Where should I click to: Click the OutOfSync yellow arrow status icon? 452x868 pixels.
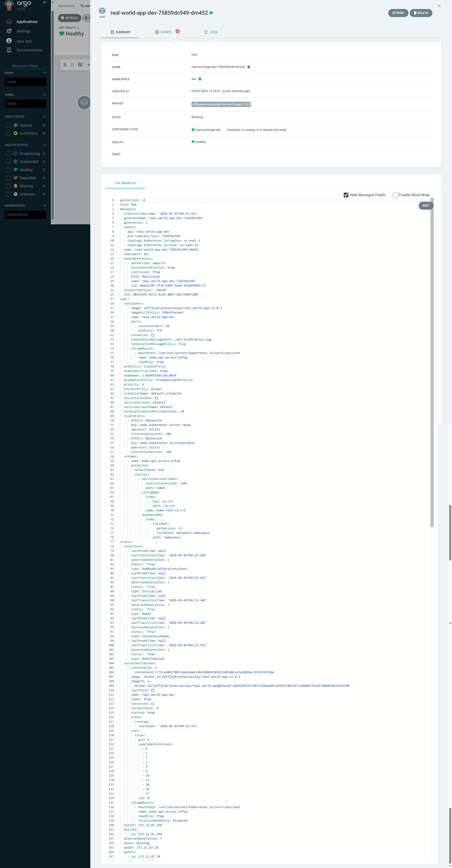[x=15, y=133]
